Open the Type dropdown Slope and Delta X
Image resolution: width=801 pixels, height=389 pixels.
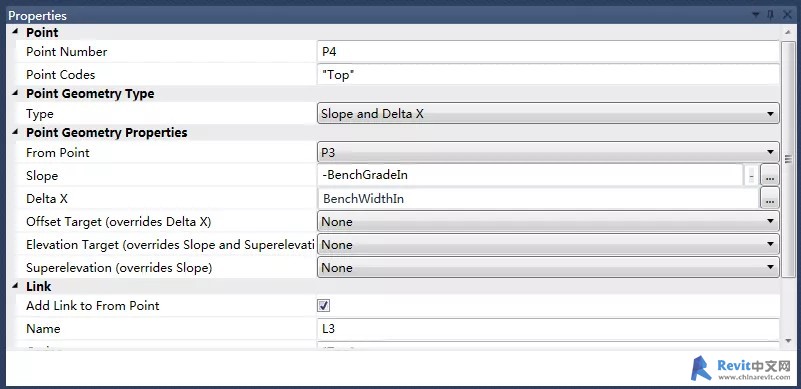point(548,113)
